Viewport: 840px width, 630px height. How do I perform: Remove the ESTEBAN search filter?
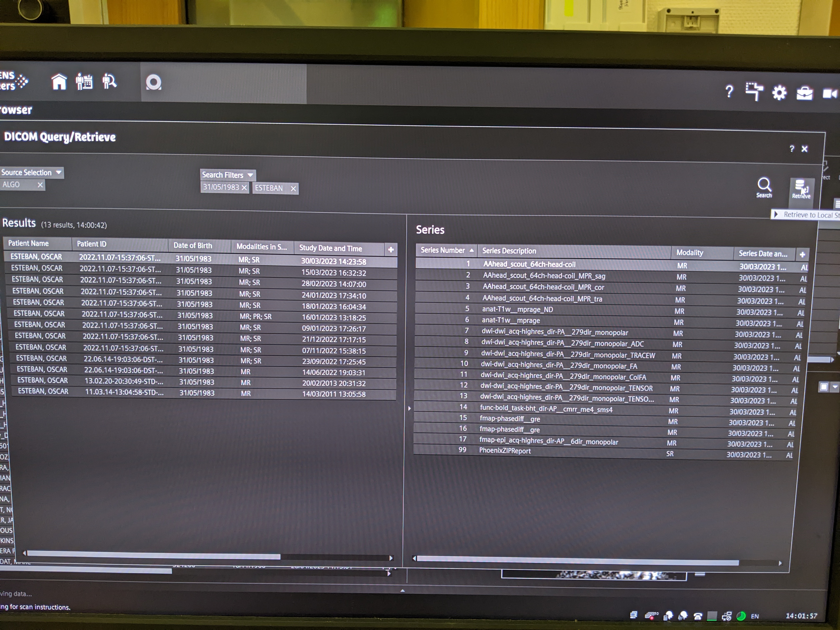point(293,188)
